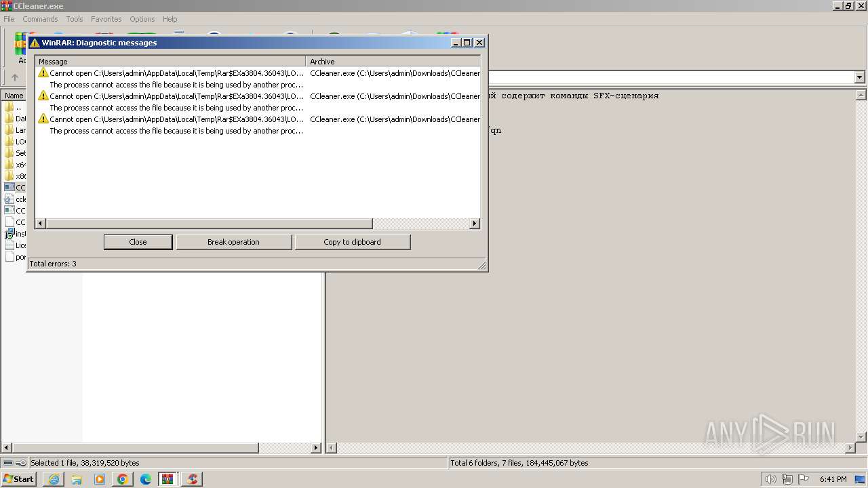Select the 'Lice' text file icon
868x488 pixels.
9,245
